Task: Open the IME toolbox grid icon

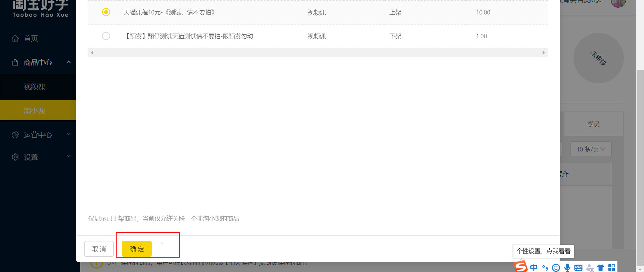Action: [612, 268]
